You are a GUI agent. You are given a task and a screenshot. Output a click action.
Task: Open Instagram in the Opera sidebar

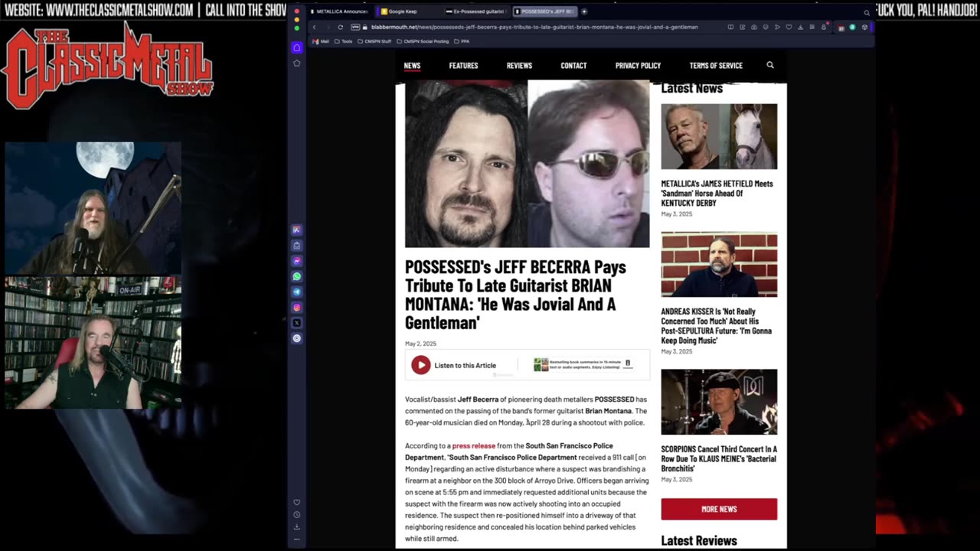[297, 307]
